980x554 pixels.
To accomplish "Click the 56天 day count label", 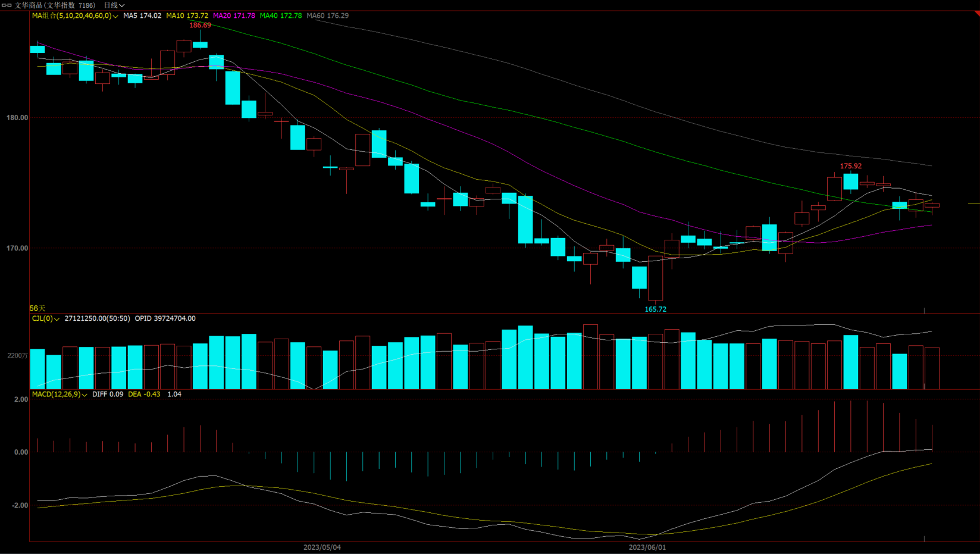I will pos(37,308).
